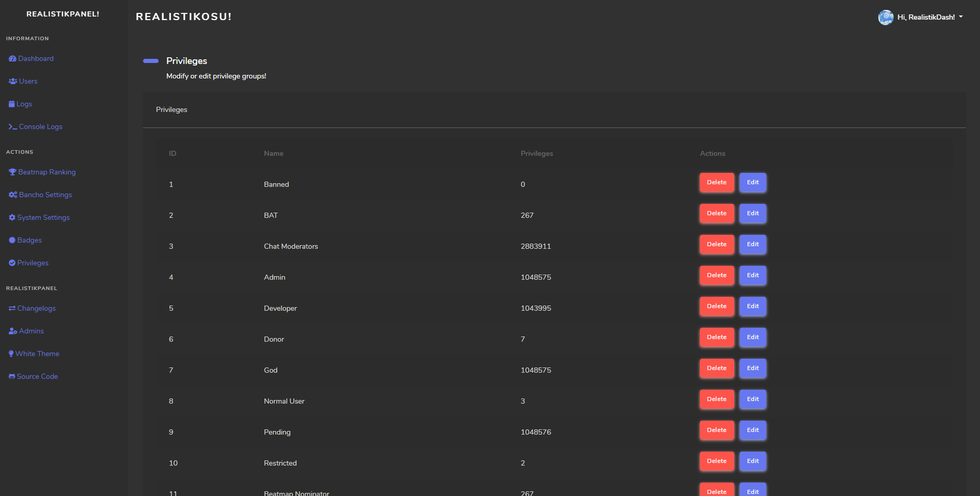Click the Users group icon
Image resolution: width=980 pixels, height=496 pixels.
tap(13, 82)
